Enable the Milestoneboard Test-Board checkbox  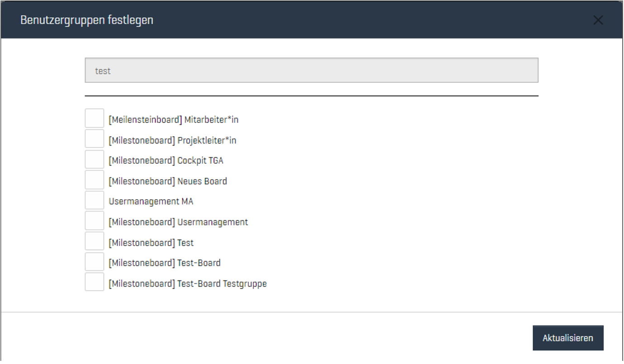point(95,262)
